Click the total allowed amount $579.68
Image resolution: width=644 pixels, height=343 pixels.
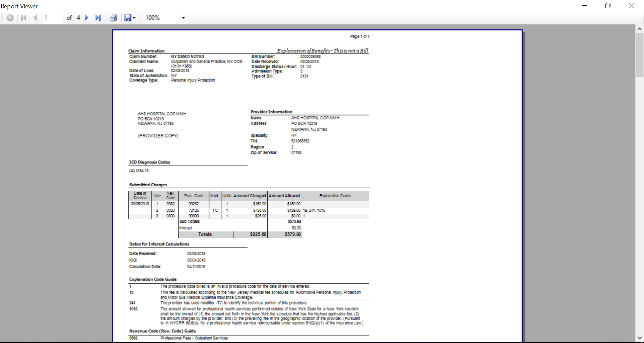tap(292, 234)
